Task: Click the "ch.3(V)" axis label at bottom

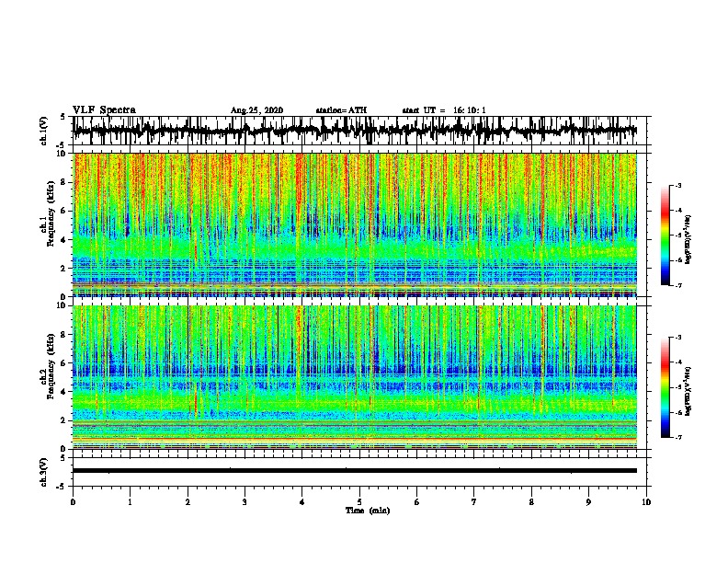Action: 44,472
